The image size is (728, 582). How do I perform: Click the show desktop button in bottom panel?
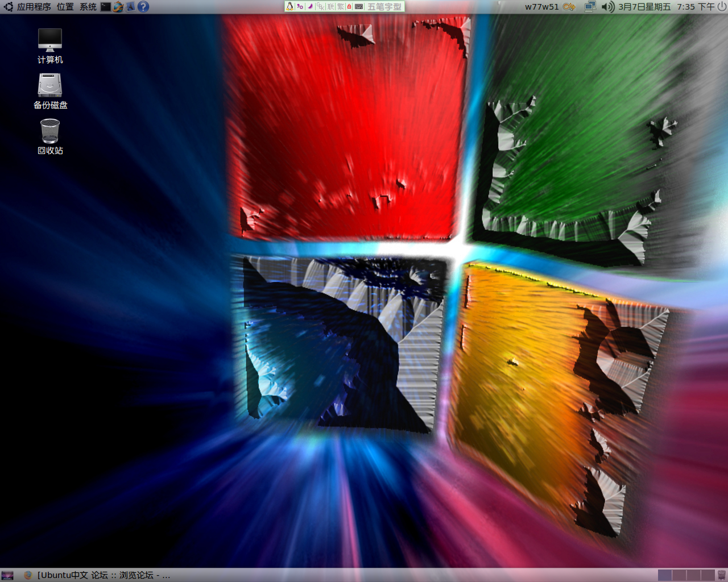click(7, 575)
